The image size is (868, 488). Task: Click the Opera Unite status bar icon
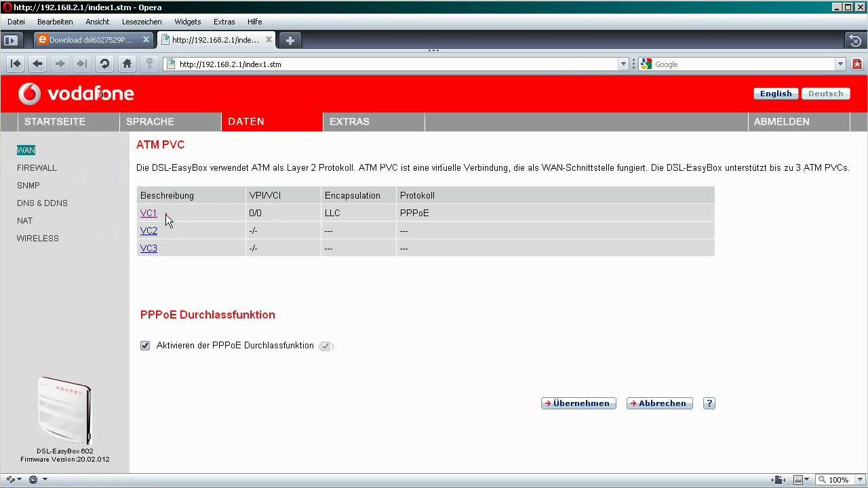click(x=33, y=480)
